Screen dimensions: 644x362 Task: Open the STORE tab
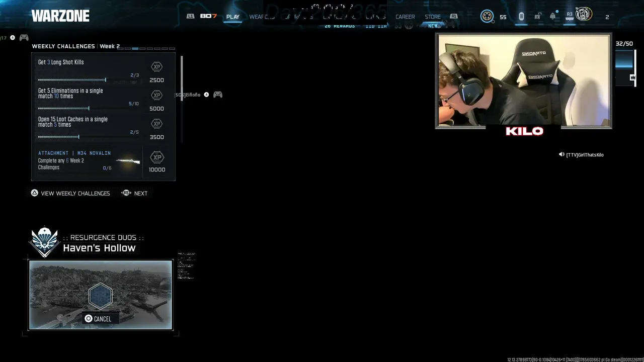[433, 17]
